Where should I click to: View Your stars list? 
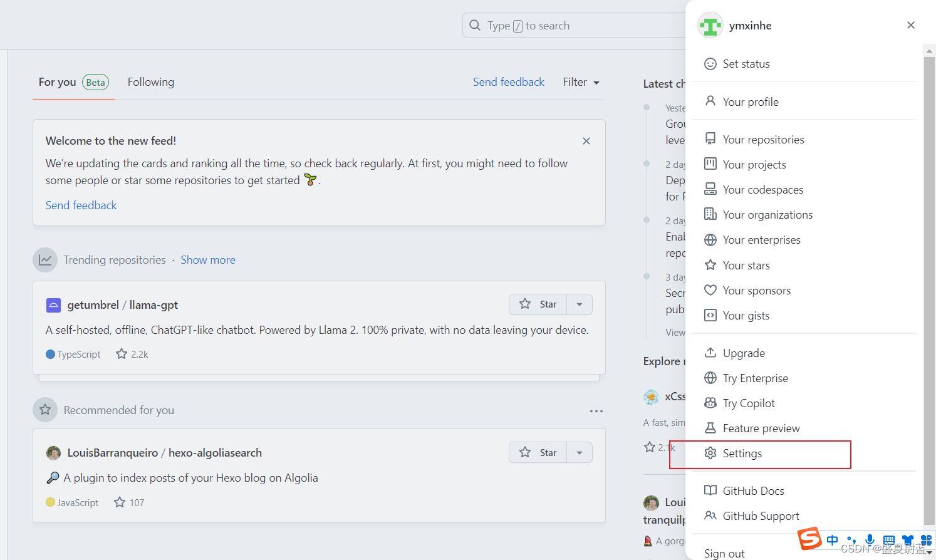tap(746, 265)
